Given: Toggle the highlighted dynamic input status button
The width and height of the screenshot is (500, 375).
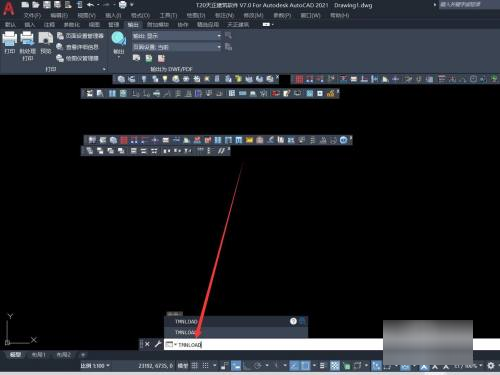Looking at the screenshot, I should [x=236, y=366].
